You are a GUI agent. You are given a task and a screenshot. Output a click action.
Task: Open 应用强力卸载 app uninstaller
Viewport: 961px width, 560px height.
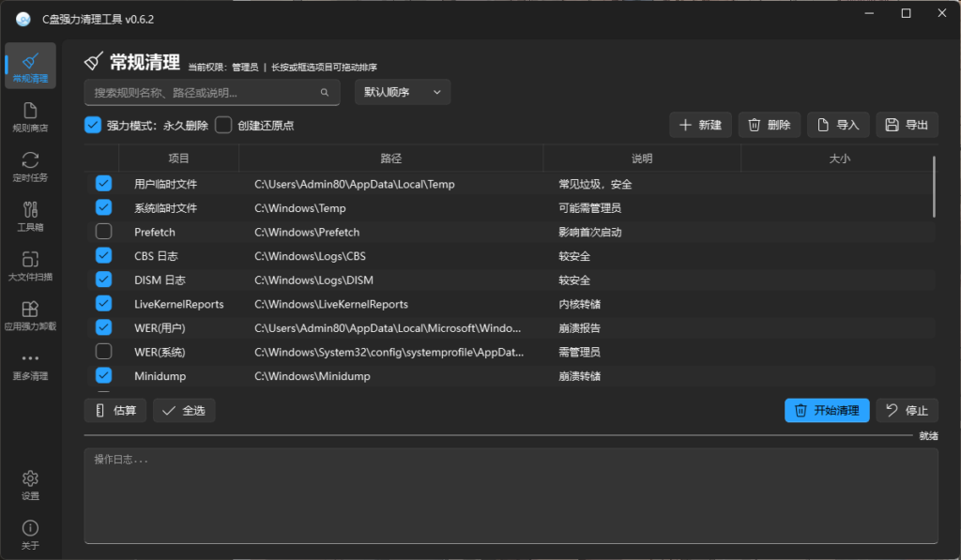[30, 315]
